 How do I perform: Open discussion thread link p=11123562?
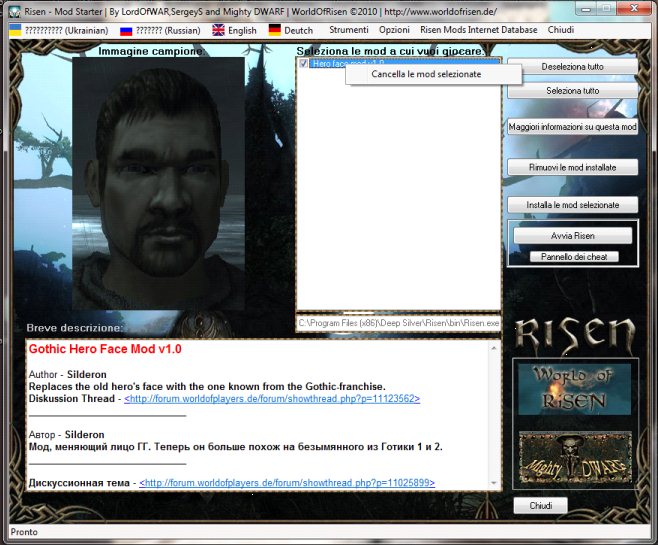click(272, 399)
